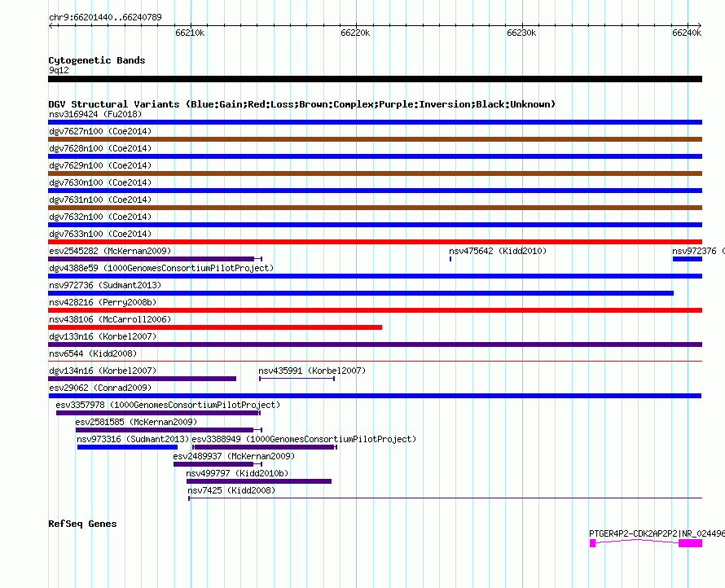The image size is (725, 588).
Task: Click dgv7632n100 (Coe2014) label
Action: tap(100, 217)
